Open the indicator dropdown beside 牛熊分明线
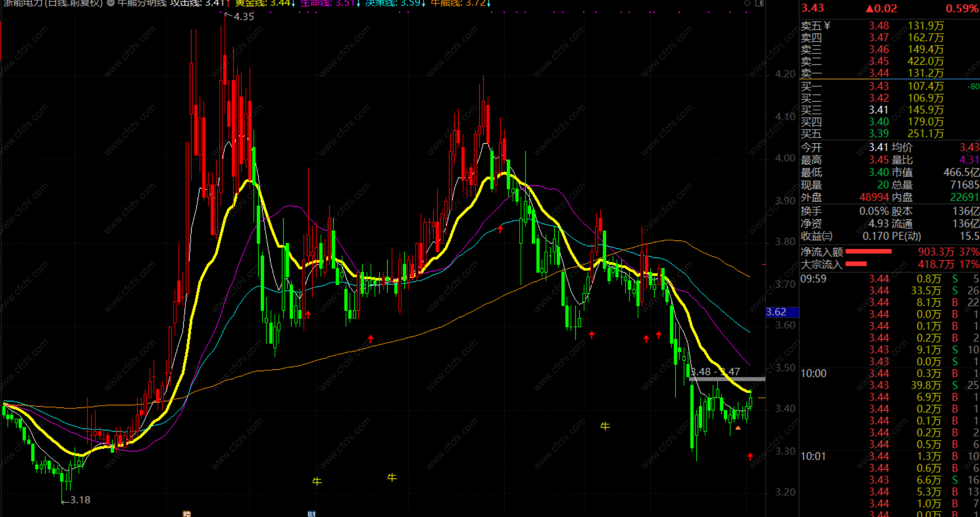The image size is (980, 517). point(111,3)
